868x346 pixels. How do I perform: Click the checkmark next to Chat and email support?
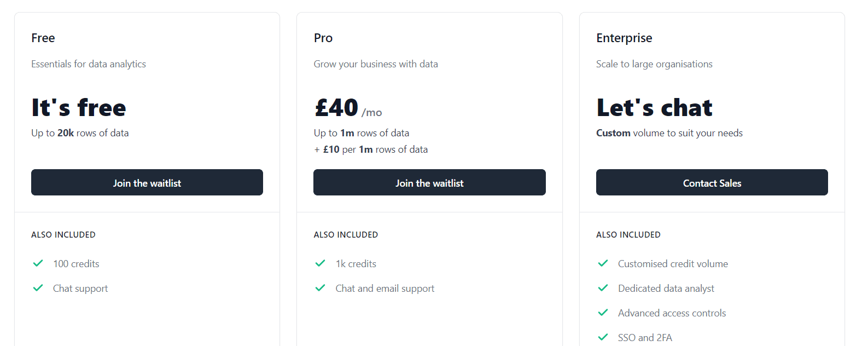(321, 288)
